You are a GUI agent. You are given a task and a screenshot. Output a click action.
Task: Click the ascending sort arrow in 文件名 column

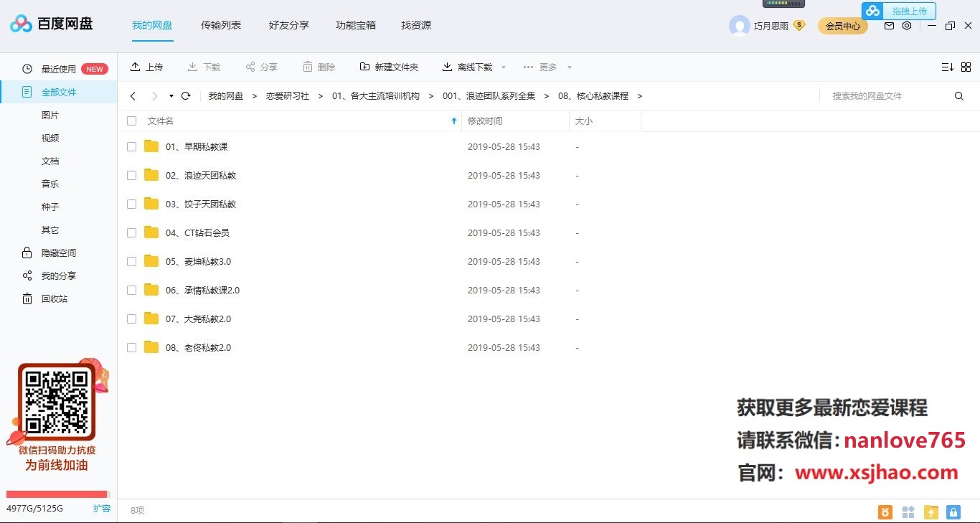[453, 121]
